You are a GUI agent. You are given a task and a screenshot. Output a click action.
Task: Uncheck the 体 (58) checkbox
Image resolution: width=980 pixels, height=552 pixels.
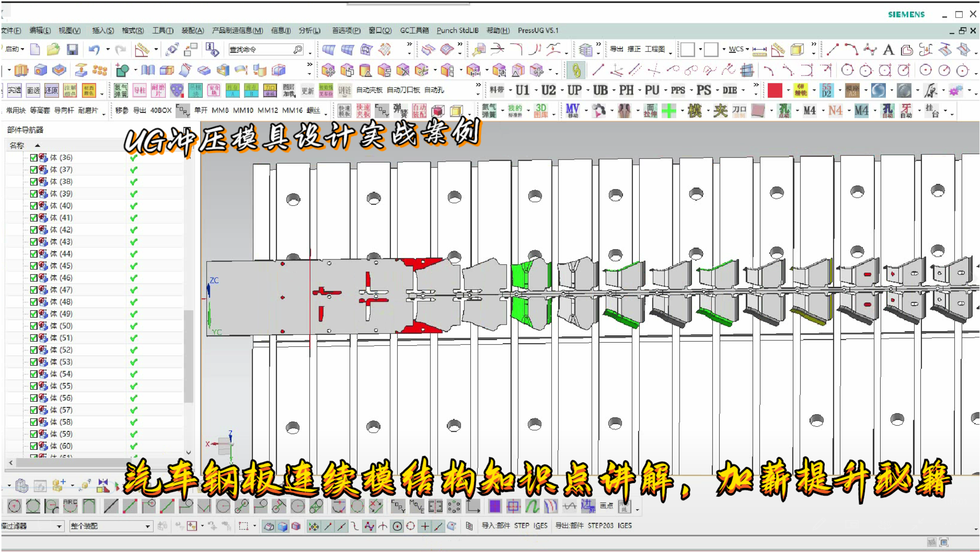(x=33, y=422)
